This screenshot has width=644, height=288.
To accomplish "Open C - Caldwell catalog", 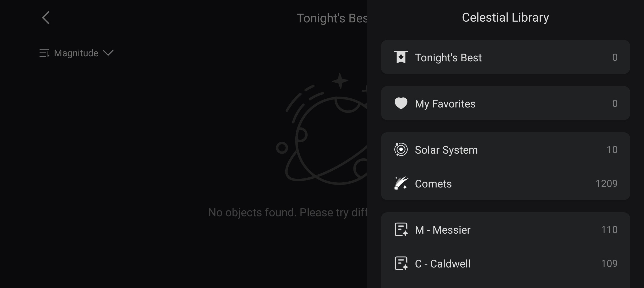I will point(505,263).
